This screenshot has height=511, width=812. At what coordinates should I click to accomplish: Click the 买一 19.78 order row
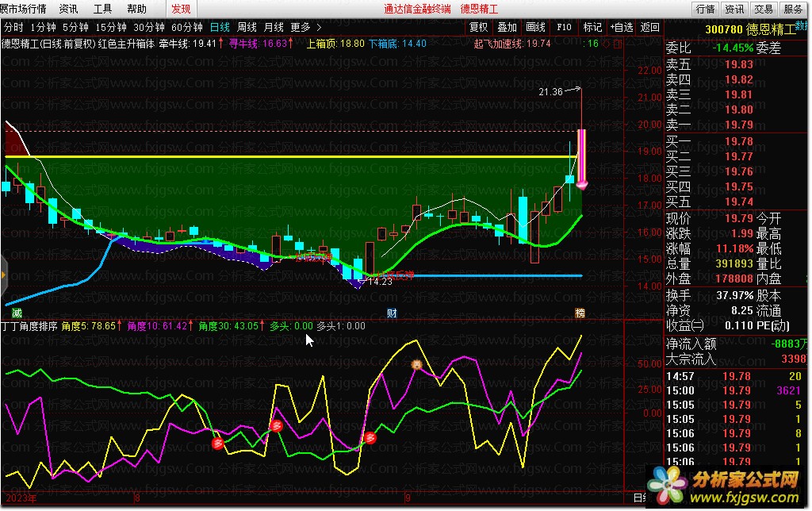(737, 141)
